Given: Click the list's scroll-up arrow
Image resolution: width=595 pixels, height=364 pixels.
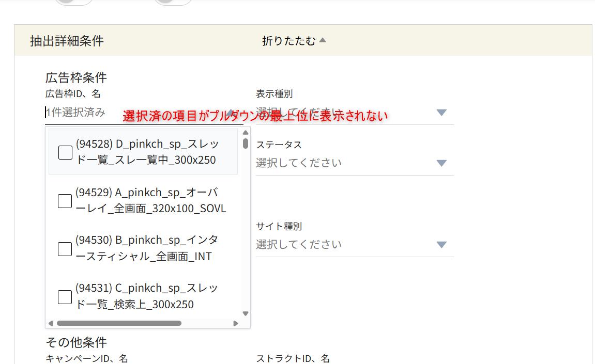Looking at the screenshot, I should (246, 133).
